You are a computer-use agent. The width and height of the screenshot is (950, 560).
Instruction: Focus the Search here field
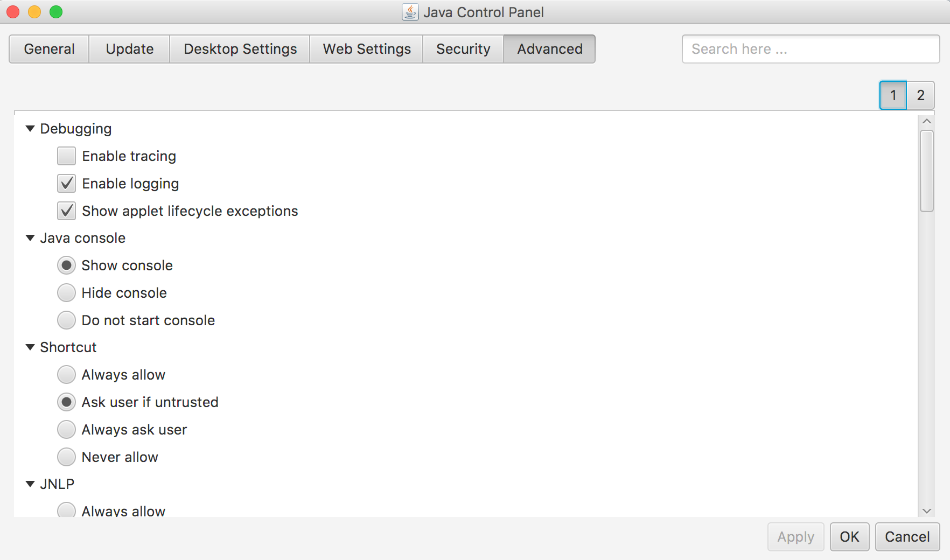coord(811,49)
